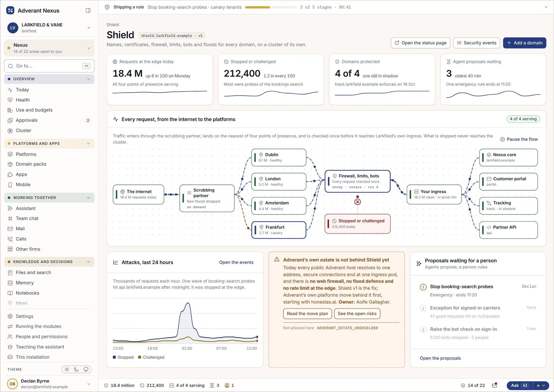Image resolution: width=554 pixels, height=392 pixels.
Task: Click the Cluster icon in sidebar
Action: coord(10,130)
